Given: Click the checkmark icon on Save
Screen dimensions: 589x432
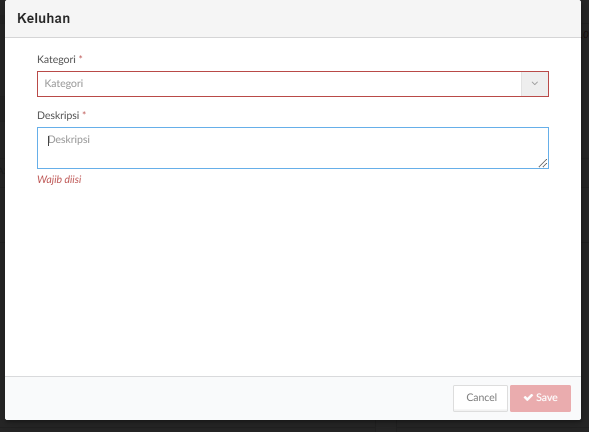Looking at the screenshot, I should (x=528, y=397).
